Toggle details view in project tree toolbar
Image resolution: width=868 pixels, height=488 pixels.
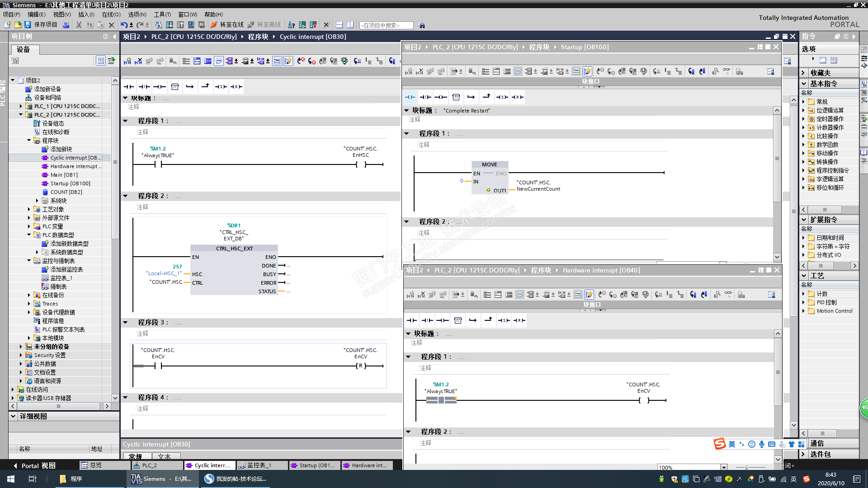tap(101, 61)
